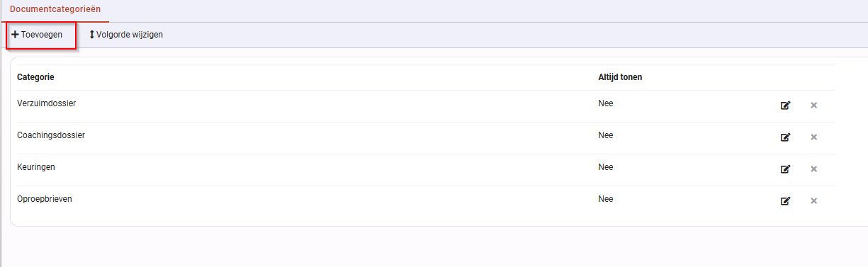Edit the Coachingsdossier category
This screenshot has width=868, height=267.
tap(785, 137)
